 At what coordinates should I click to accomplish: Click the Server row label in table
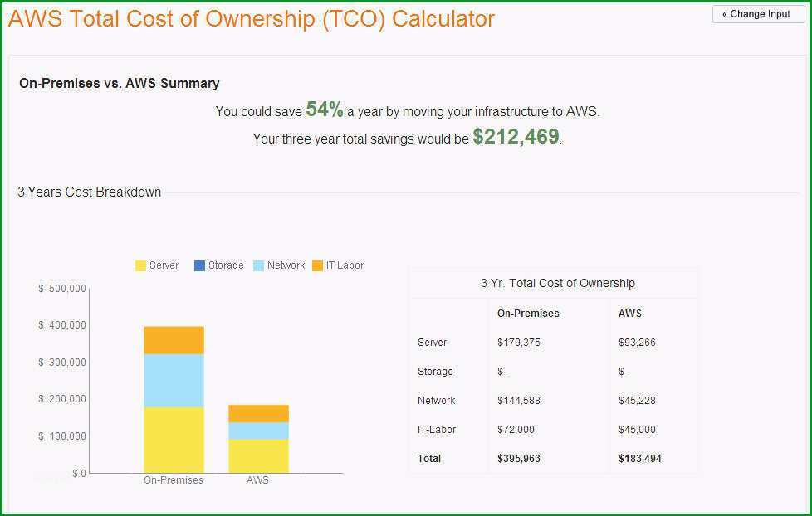pyautogui.click(x=432, y=342)
